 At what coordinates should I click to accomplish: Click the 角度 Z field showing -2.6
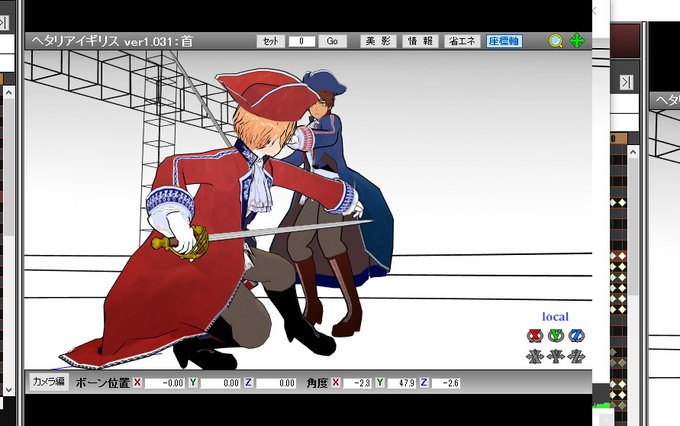pos(446,383)
